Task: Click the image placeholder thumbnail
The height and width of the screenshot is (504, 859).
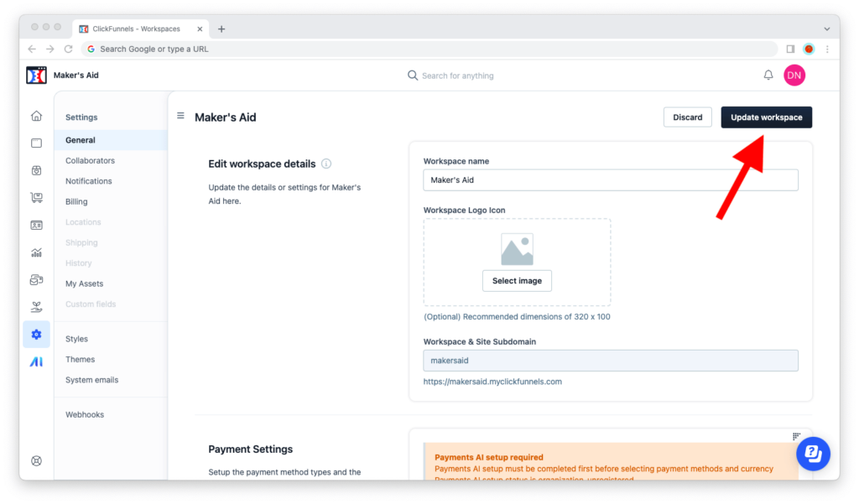Action: pos(517,249)
